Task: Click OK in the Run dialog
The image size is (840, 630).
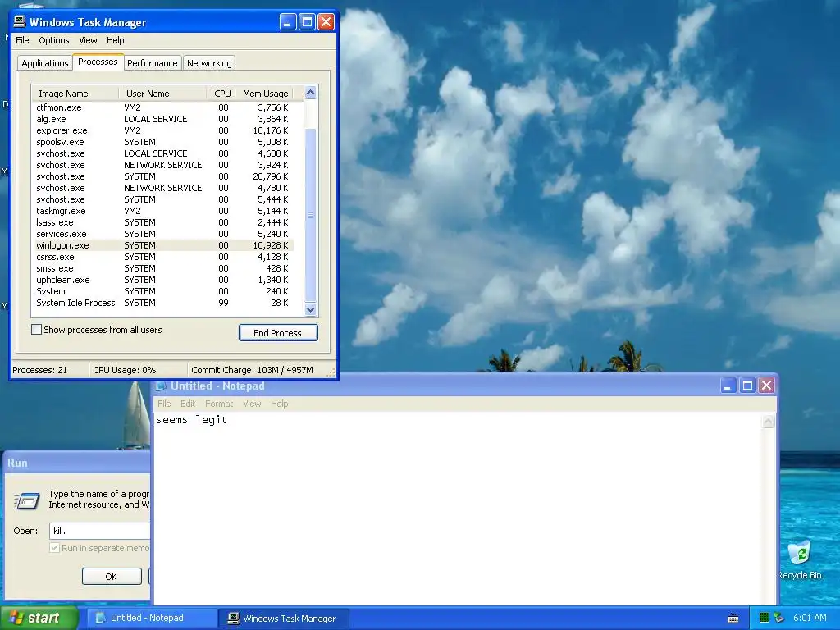Action: click(x=112, y=577)
